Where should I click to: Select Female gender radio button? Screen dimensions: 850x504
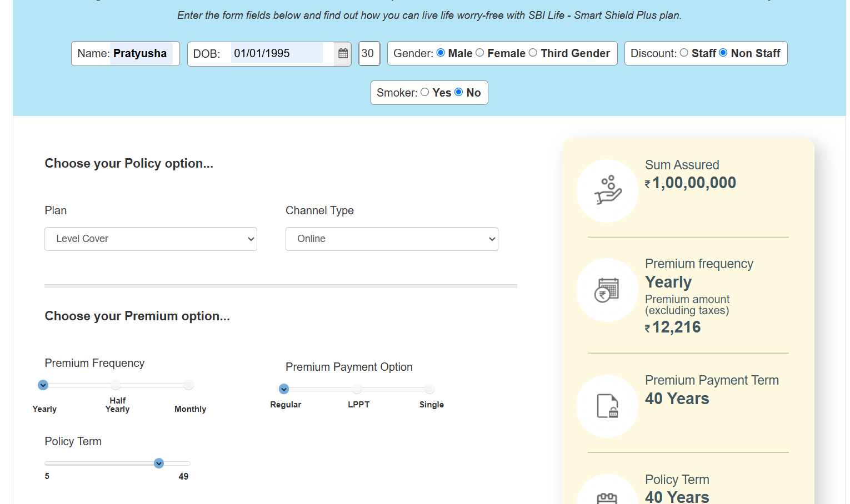coord(480,53)
